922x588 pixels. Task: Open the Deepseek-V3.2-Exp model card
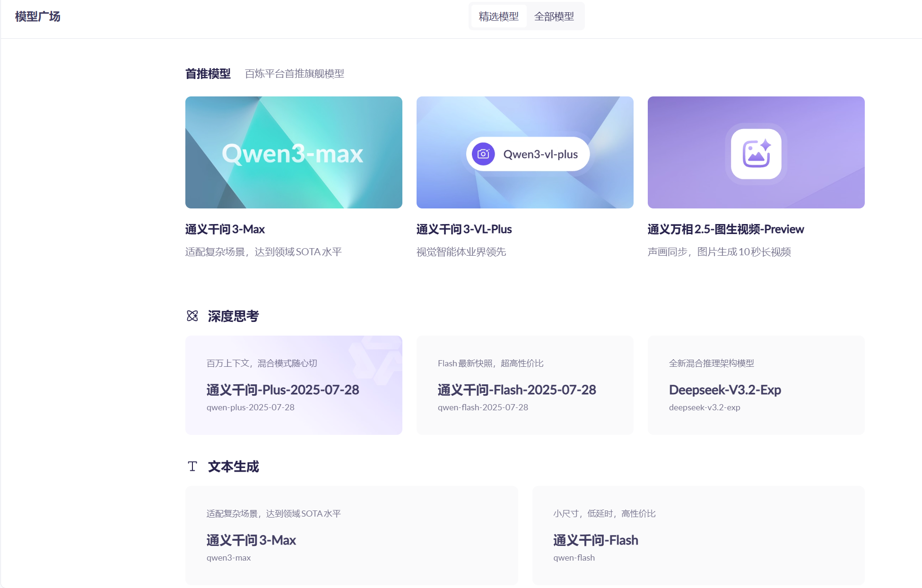(756, 385)
